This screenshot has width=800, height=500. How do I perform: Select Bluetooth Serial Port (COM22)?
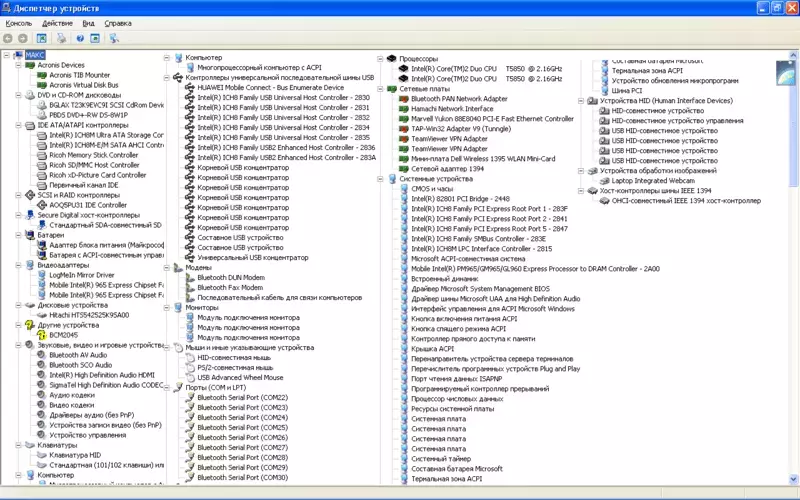[243, 397]
